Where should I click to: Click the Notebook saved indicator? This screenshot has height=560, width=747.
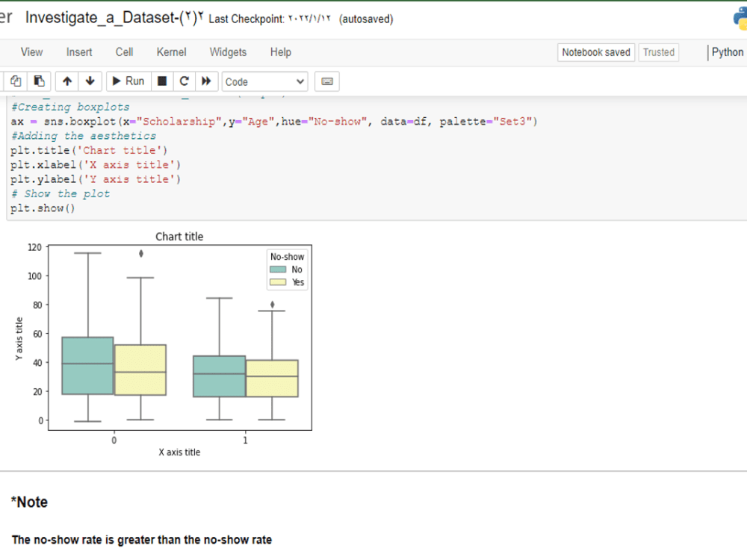tap(597, 52)
